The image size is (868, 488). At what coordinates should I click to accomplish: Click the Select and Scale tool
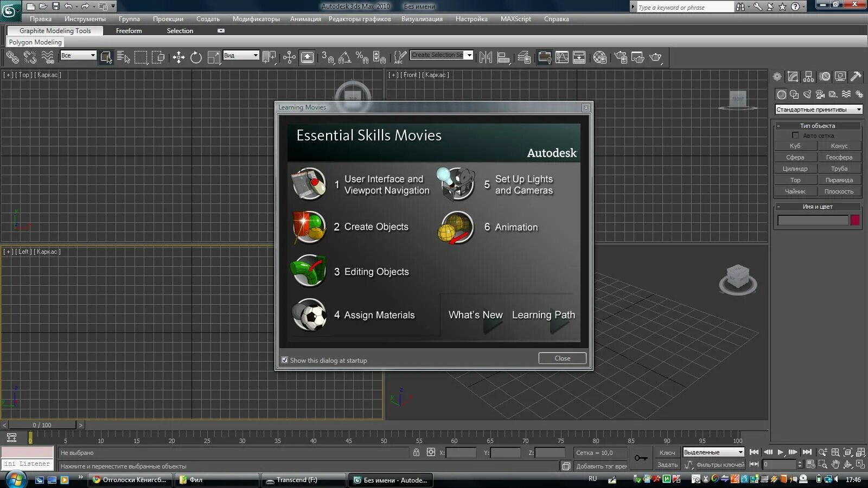coord(214,57)
